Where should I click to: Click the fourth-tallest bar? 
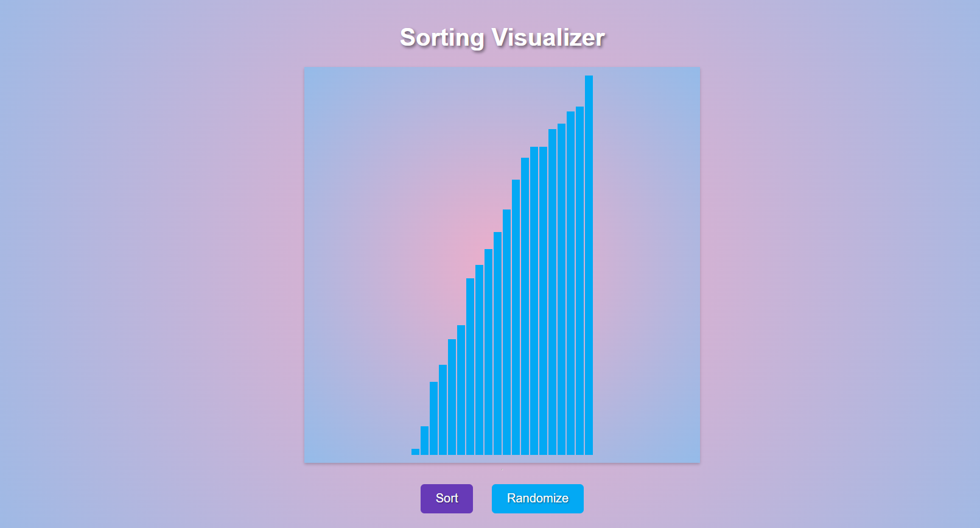[561, 289]
